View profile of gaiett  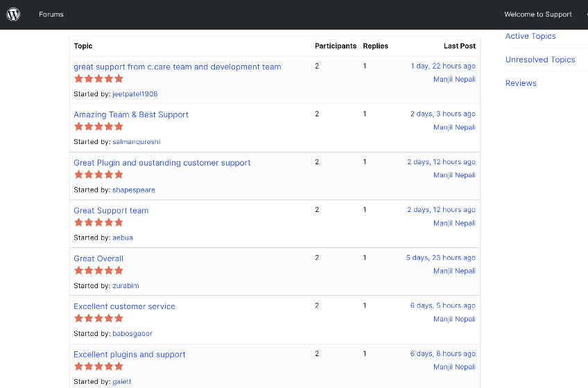click(122, 382)
